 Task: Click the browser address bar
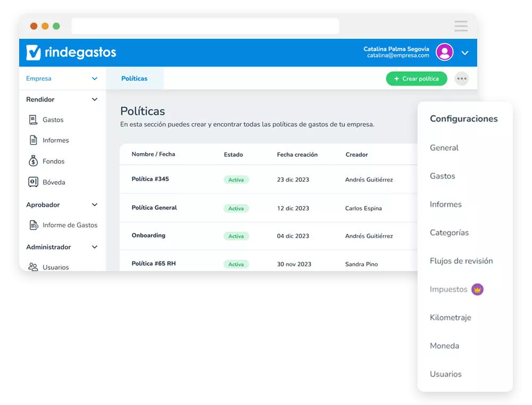coord(205,26)
